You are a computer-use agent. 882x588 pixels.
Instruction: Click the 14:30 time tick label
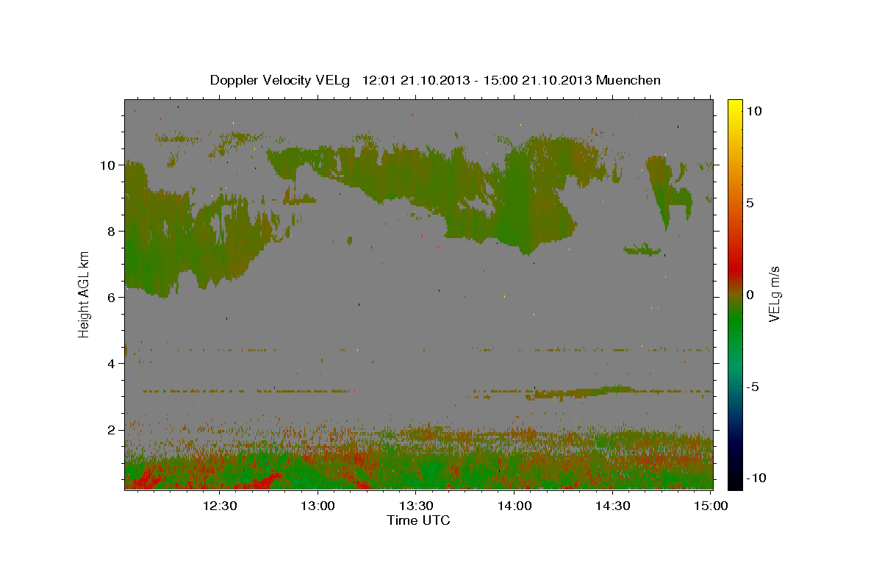click(612, 506)
